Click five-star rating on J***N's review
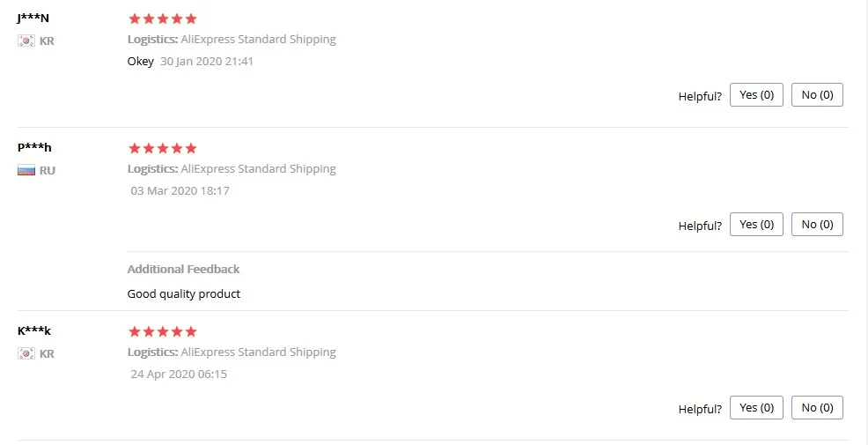868x445 pixels. click(162, 19)
